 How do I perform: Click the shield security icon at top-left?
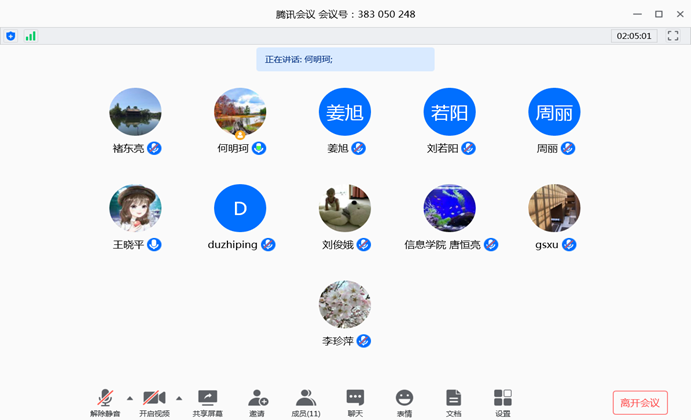11,36
